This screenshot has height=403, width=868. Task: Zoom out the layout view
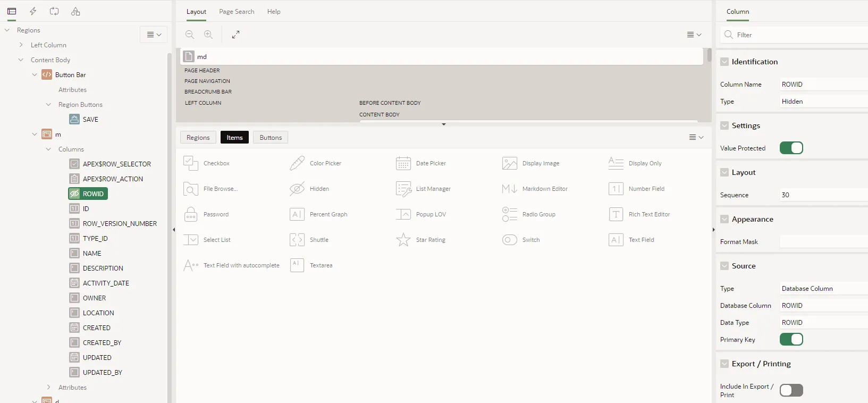point(190,35)
